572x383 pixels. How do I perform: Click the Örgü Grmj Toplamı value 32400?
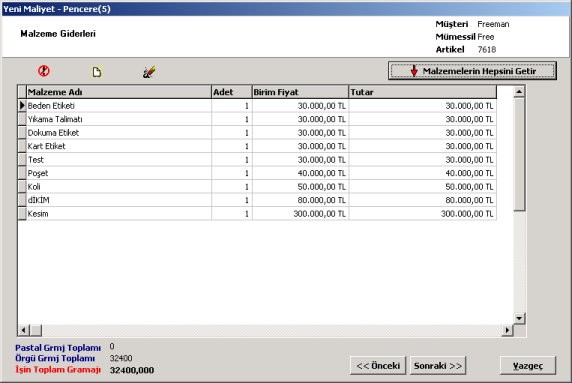121,358
